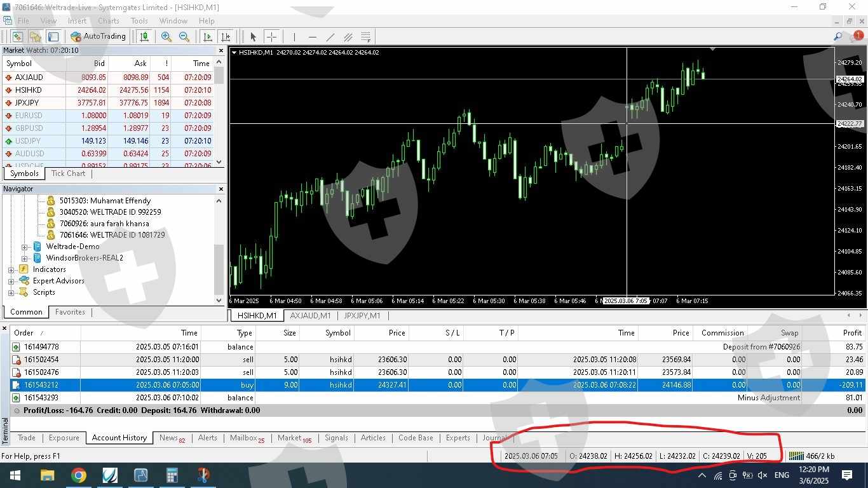Expand the Weltrade-Demo server node
Image resolution: width=868 pixels, height=488 pixels.
pyautogui.click(x=25, y=247)
